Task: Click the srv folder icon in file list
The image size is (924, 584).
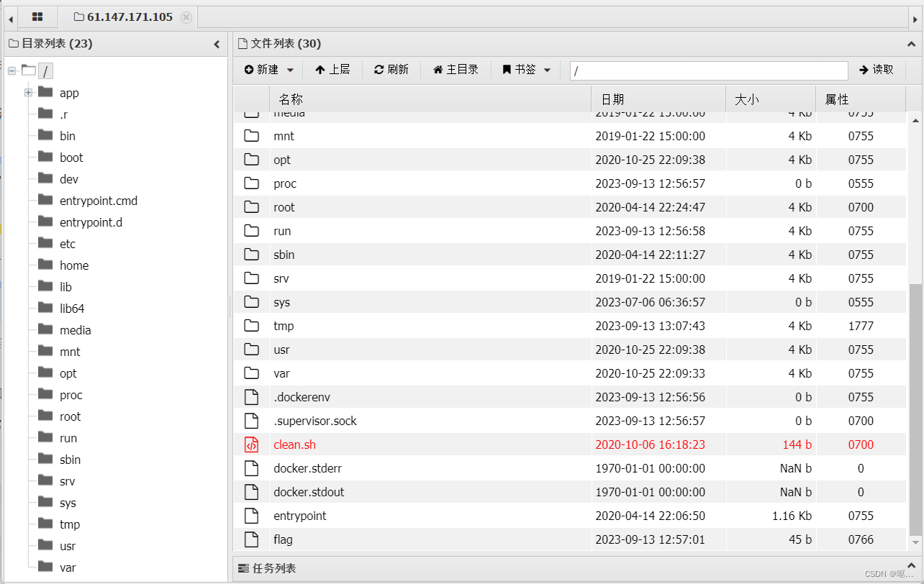Action: (251, 278)
